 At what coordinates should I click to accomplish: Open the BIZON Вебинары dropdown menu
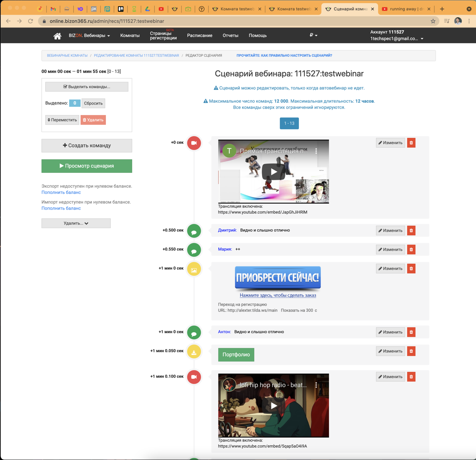(89, 36)
